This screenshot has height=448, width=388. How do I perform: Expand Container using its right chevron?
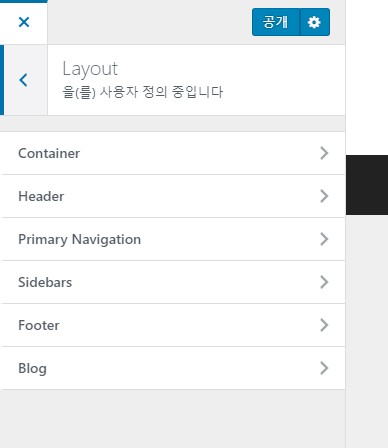324,153
